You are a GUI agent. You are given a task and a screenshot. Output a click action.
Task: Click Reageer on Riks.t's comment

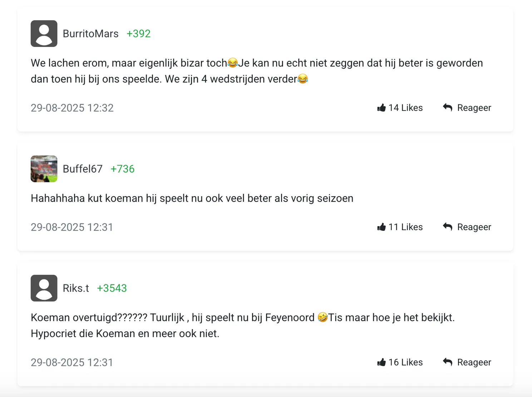point(474,362)
